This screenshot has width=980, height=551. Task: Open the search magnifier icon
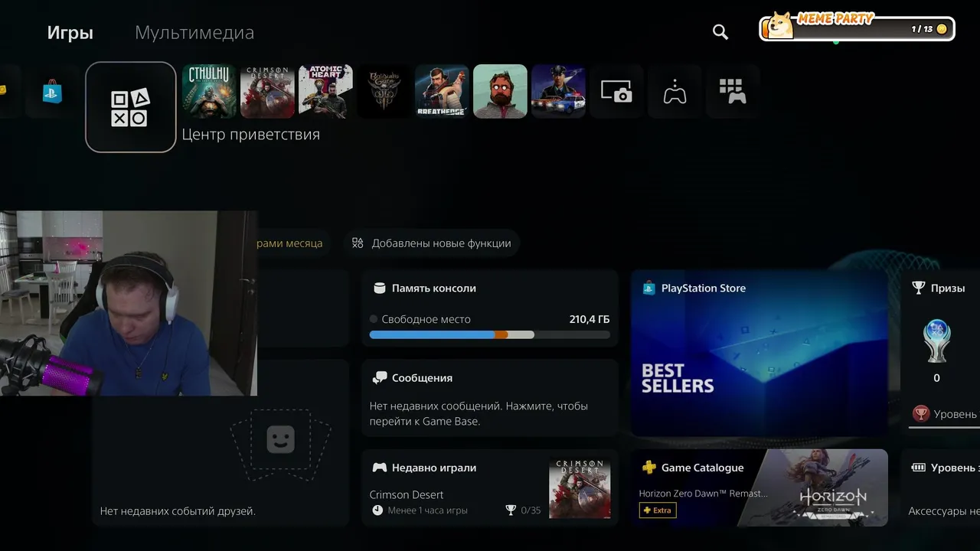tap(720, 31)
